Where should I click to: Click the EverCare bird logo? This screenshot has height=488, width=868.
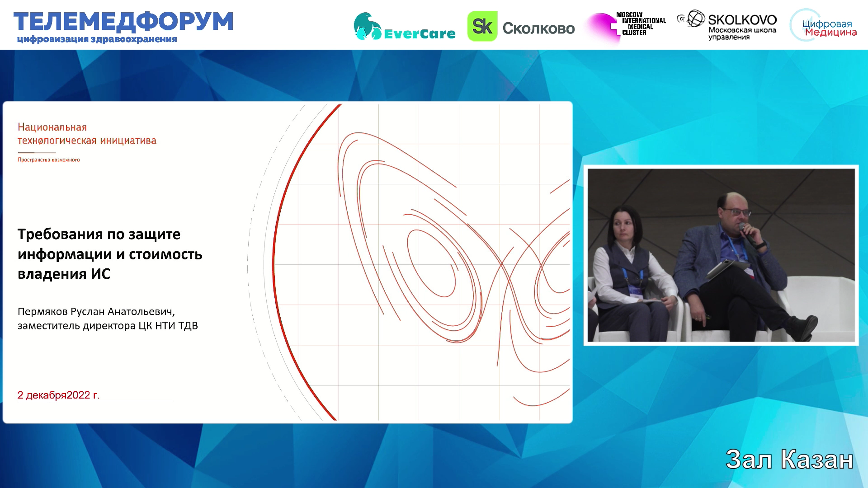[368, 26]
